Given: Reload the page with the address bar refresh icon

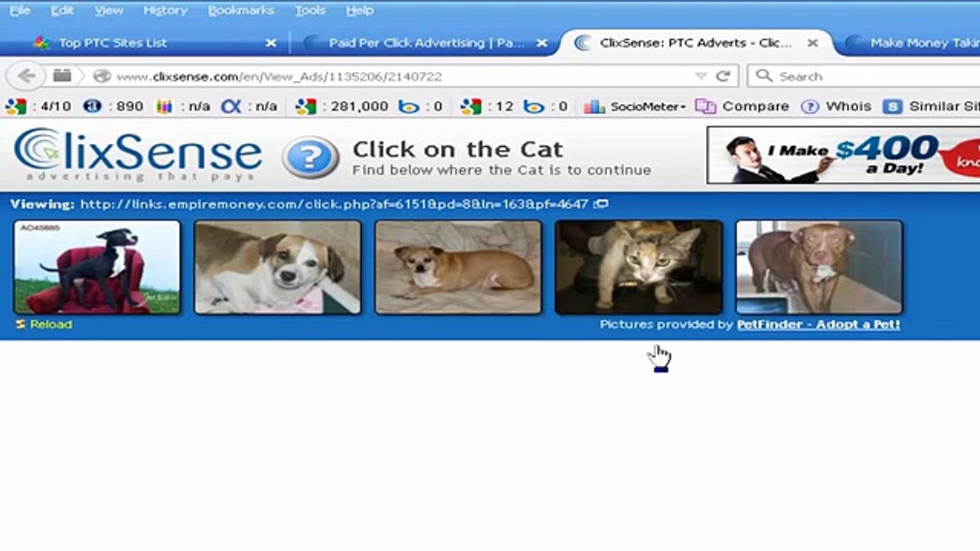Looking at the screenshot, I should tap(723, 77).
